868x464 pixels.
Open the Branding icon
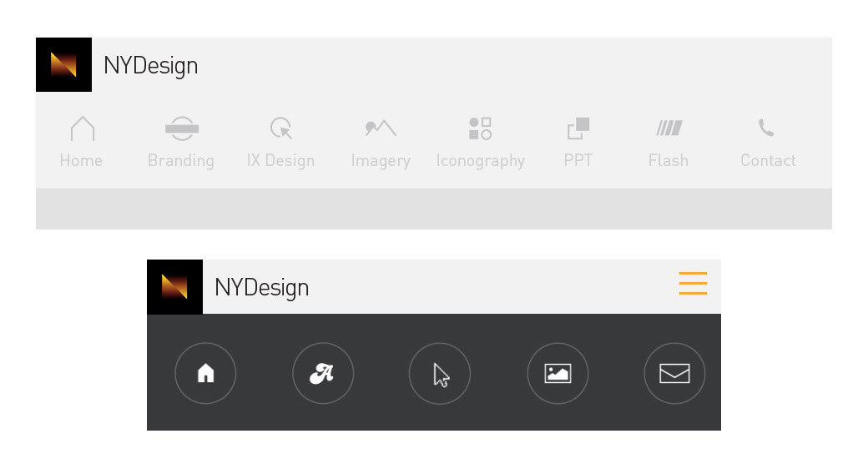pyautogui.click(x=181, y=129)
